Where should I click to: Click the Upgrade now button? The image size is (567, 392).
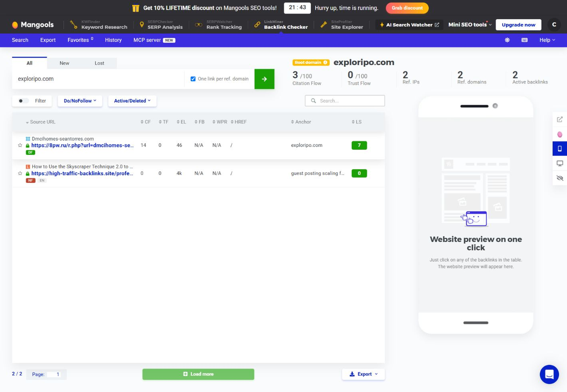tap(518, 25)
